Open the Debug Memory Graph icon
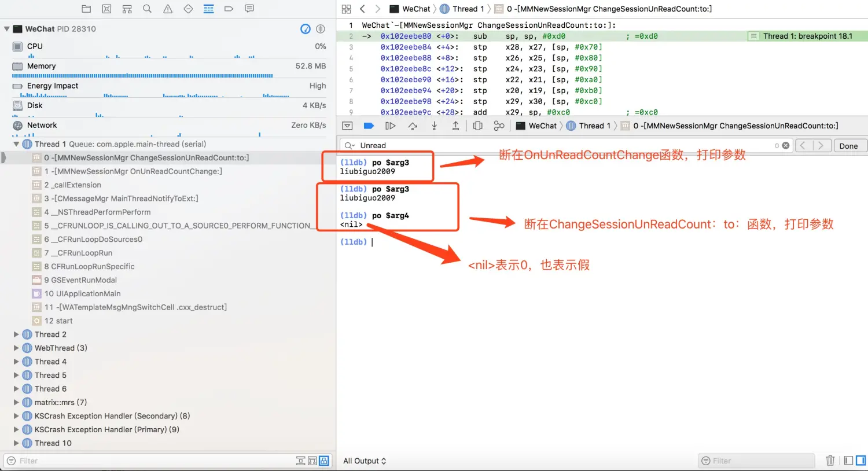 (499, 126)
